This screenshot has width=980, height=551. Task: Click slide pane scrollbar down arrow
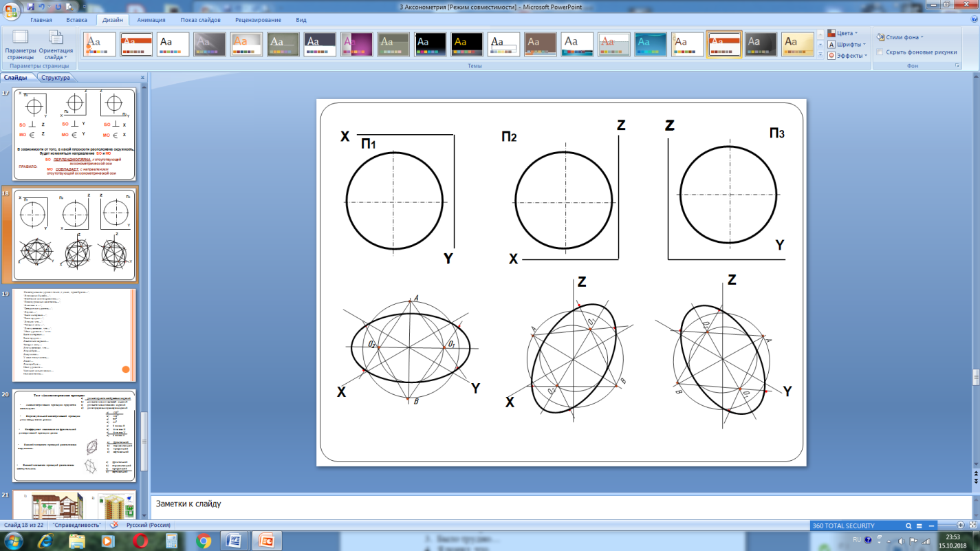pyautogui.click(x=144, y=516)
